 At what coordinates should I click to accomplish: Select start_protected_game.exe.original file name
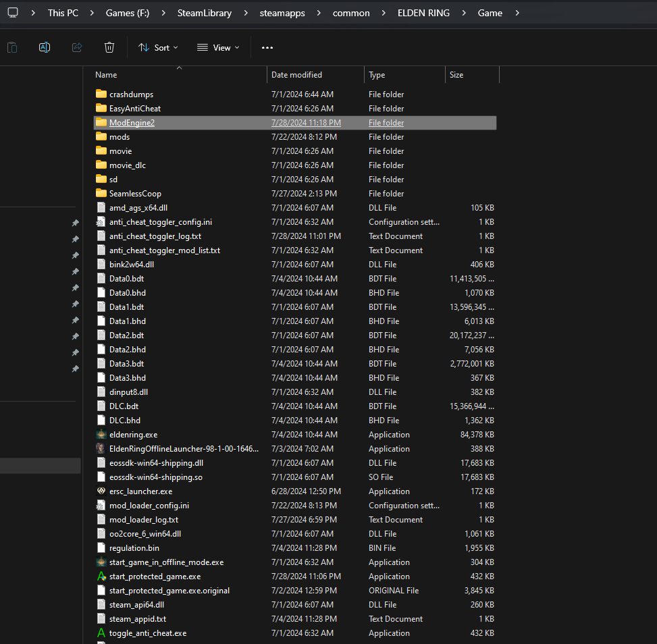pos(169,591)
